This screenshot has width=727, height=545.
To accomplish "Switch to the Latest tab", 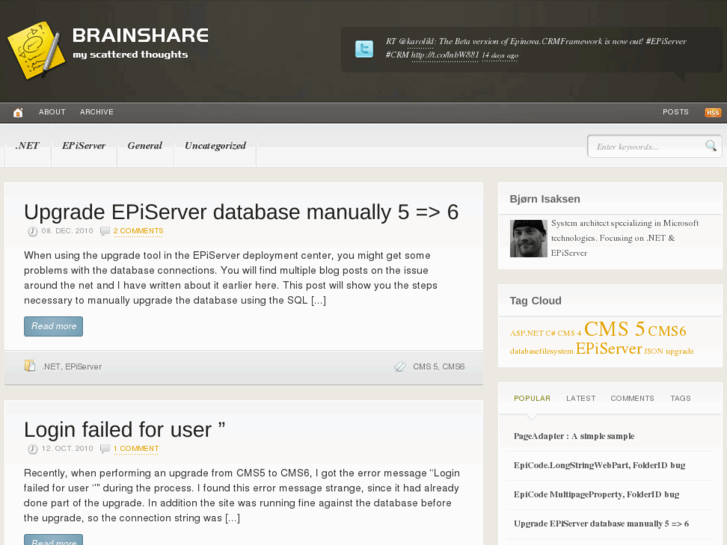I will [580, 398].
